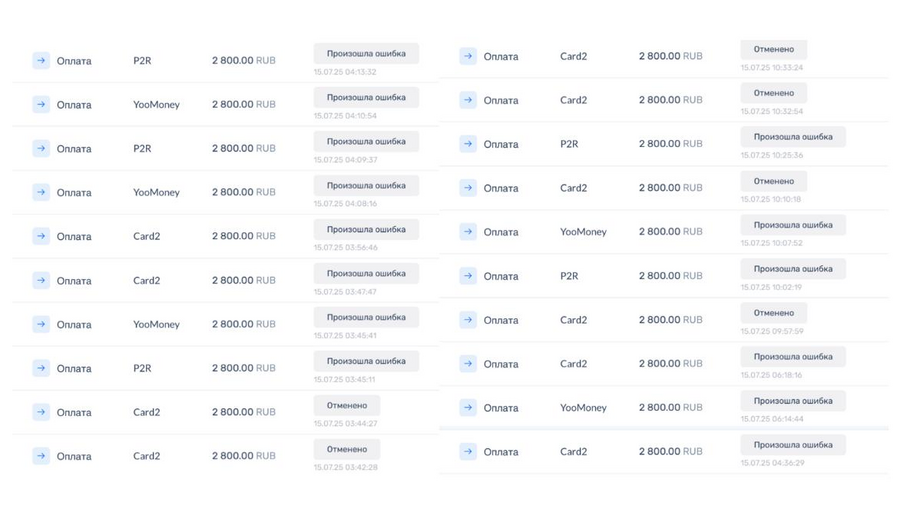
Task: Click 'YooMoney' text in 03:45:41 row
Action: pyautogui.click(x=156, y=324)
